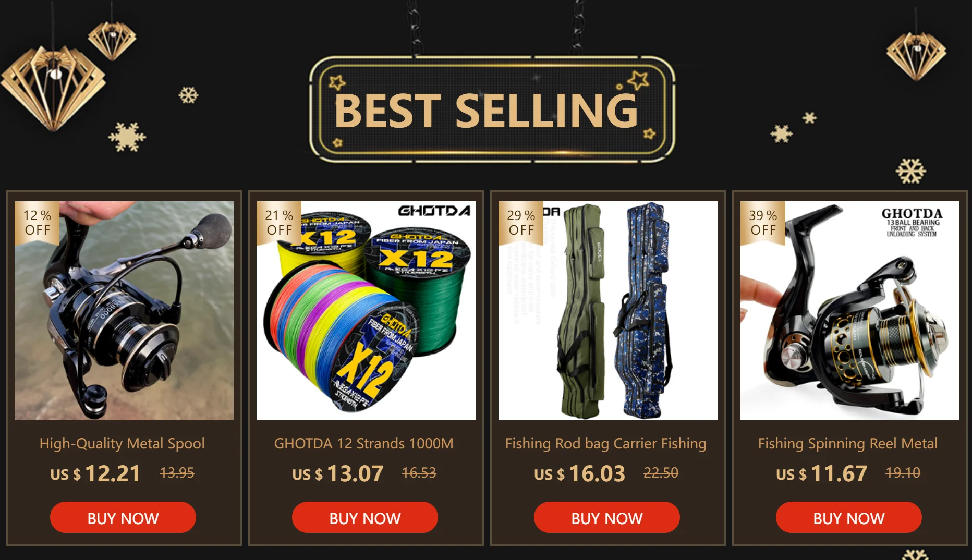972x560 pixels.
Task: Buy the High-Quality Metal Spool now
Action: point(123,517)
